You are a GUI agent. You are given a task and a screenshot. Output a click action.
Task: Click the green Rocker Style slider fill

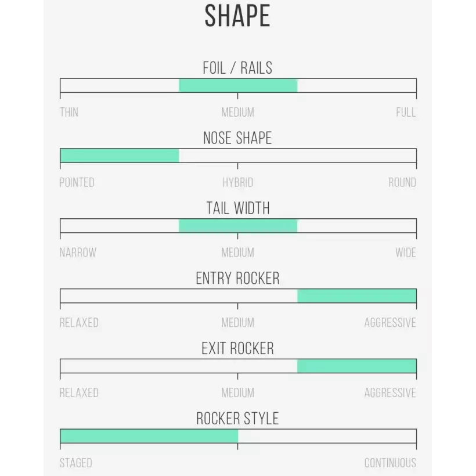click(149, 436)
